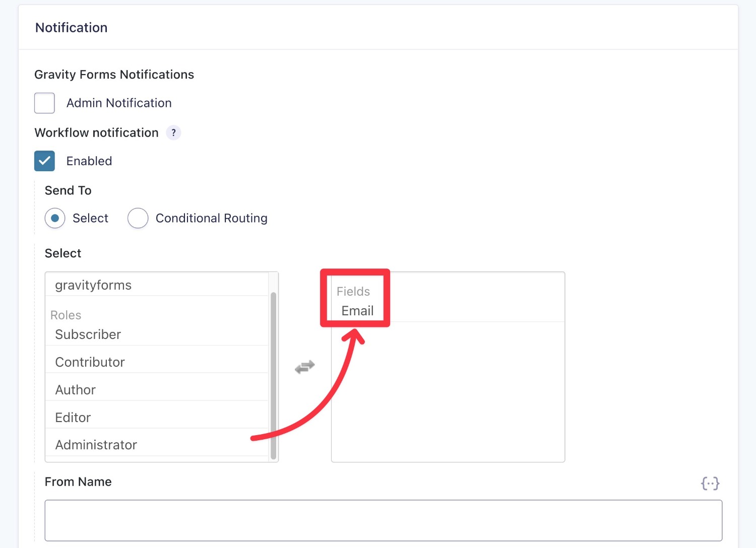Screen dimensions: 756x548
Task: Select the Administrator role entry
Action: point(96,445)
